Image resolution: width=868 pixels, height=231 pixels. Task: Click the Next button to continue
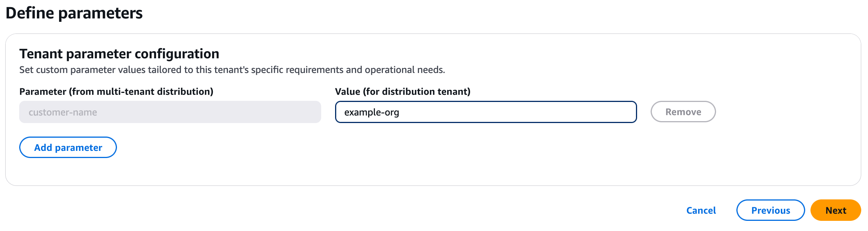point(835,210)
